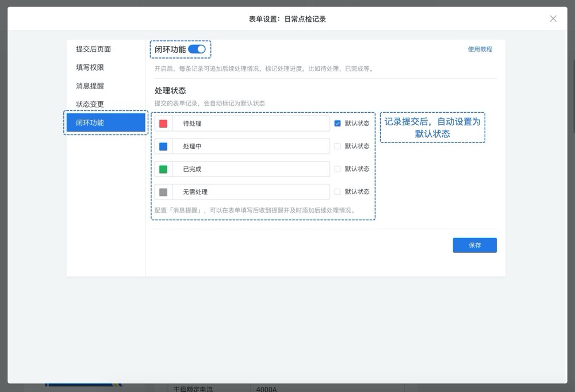The height and width of the screenshot is (392, 575).
Task: Focus the 已完成 status text field
Action: coord(250,170)
